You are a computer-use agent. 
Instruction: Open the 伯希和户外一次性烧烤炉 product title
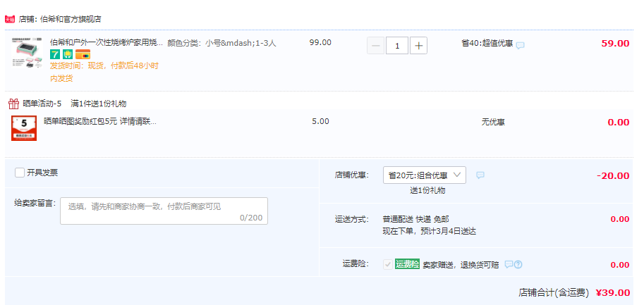click(x=107, y=43)
